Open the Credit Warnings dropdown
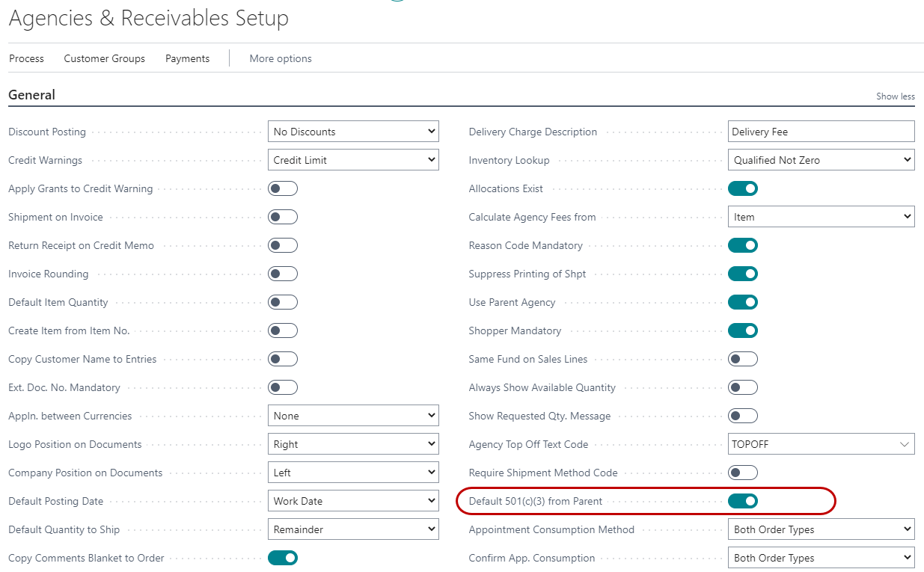Viewport: 924px width, 572px height. (353, 160)
